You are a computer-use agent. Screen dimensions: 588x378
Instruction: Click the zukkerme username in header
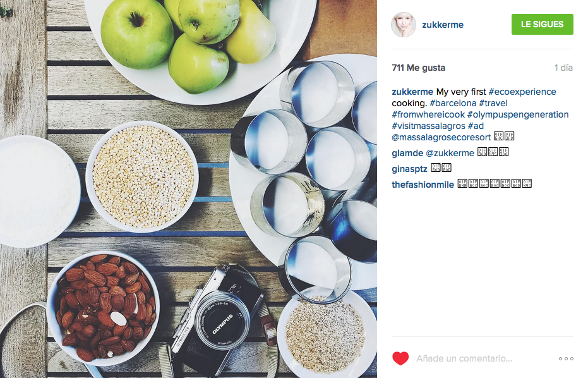[x=443, y=25]
